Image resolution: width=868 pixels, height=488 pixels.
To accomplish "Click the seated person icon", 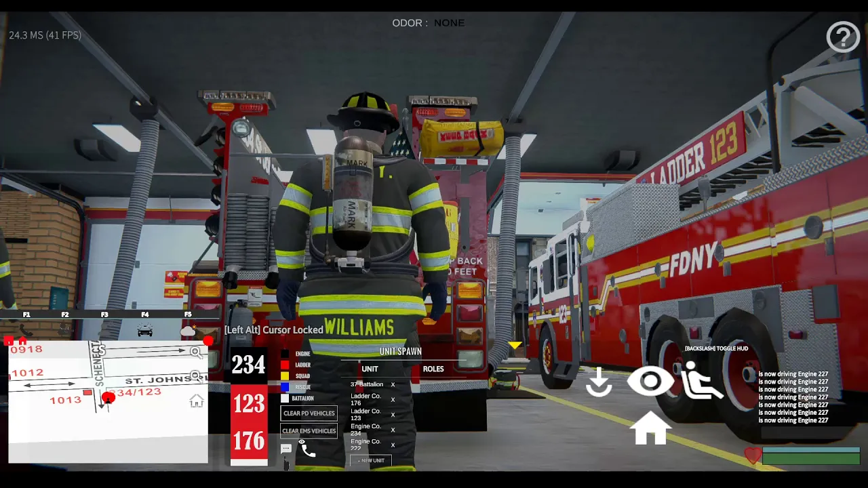I will (x=702, y=380).
